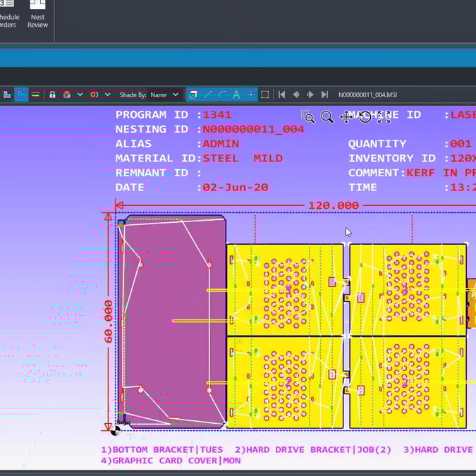Toggle the point marker display icon
This screenshot has height=476, width=476.
251,95
